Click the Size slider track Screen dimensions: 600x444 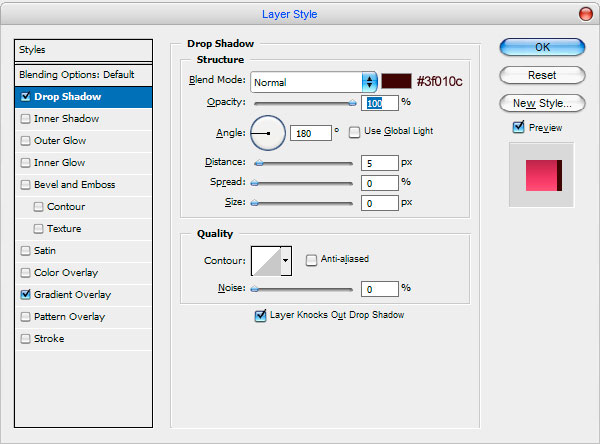304,203
